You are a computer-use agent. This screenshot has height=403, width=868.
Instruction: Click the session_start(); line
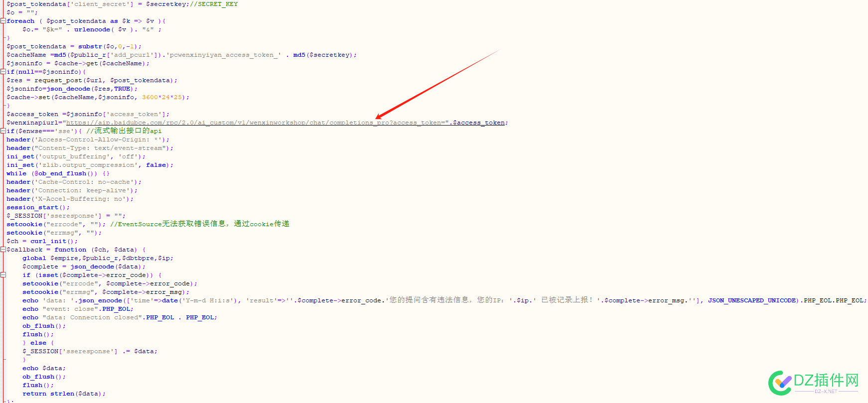[x=38, y=207]
